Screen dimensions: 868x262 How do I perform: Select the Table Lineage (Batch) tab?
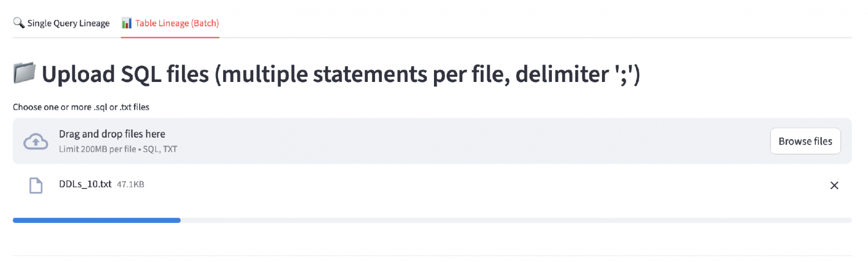(170, 23)
